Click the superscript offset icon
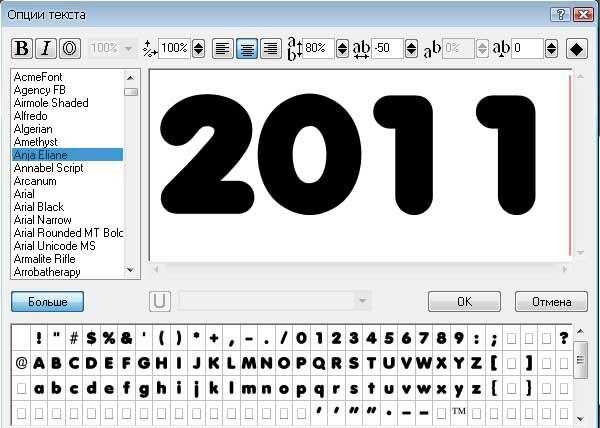600x428 pixels. pyautogui.click(x=432, y=49)
